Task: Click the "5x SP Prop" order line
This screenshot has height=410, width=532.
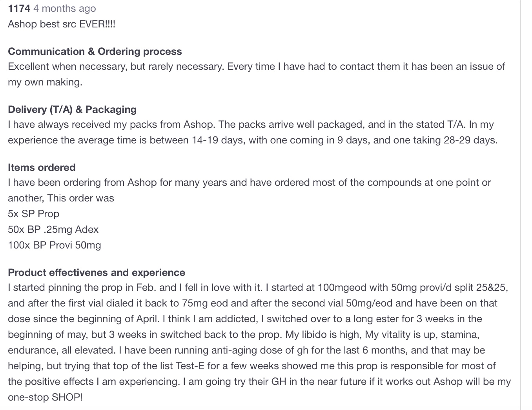Action: [34, 214]
